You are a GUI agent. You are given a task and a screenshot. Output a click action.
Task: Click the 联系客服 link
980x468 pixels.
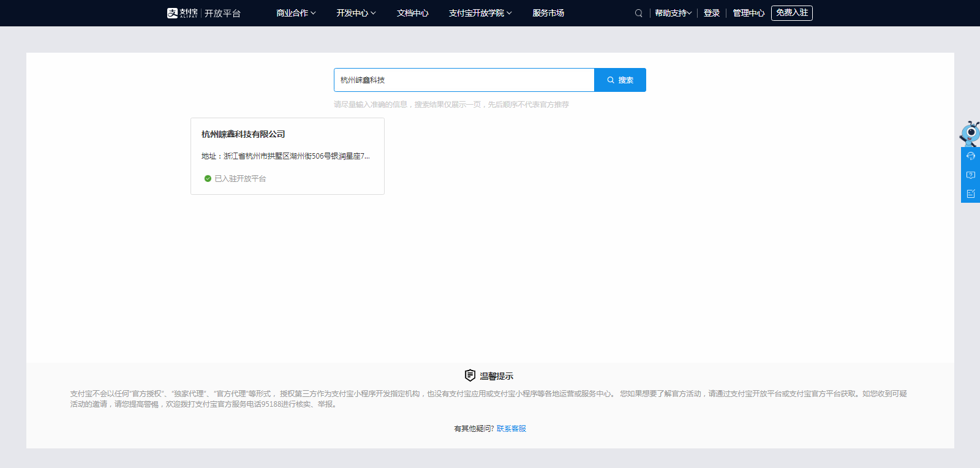tap(511, 429)
